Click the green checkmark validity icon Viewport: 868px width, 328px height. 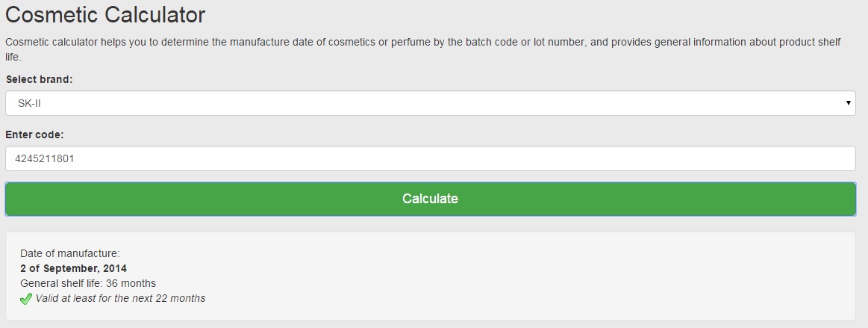pos(26,299)
